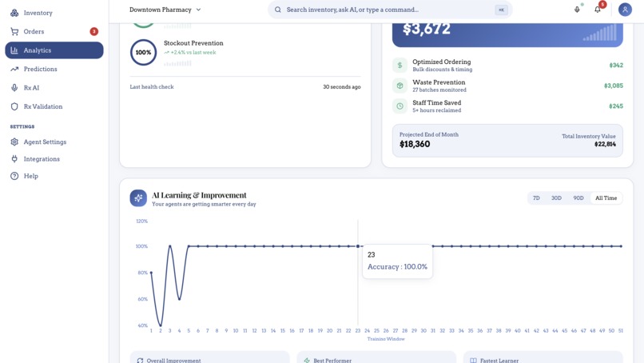The width and height of the screenshot is (644, 363).
Task: Click the Stockout Prevention label
Action: coord(193,43)
